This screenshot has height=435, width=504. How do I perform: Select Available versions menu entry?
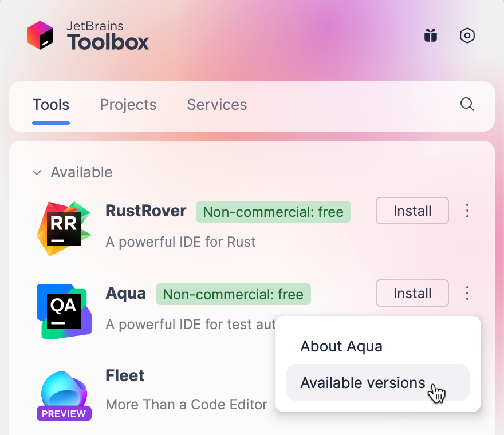pyautogui.click(x=377, y=382)
